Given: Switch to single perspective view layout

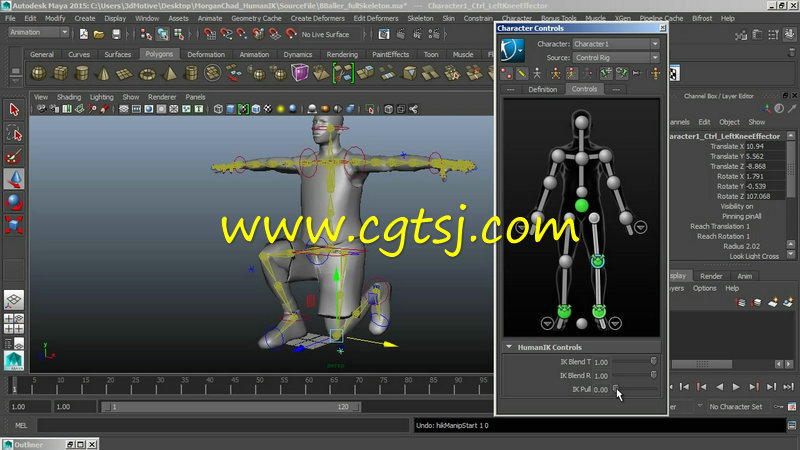Looking at the screenshot, I should tap(14, 299).
